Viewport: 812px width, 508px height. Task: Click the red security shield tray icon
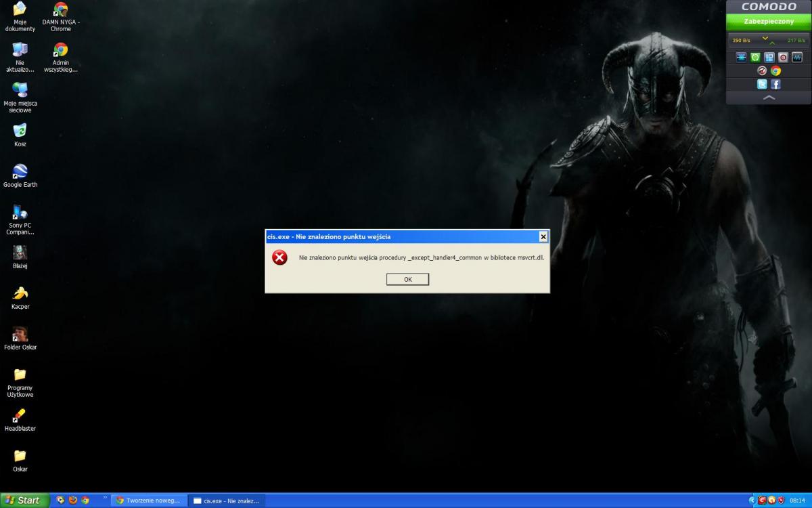click(x=781, y=501)
